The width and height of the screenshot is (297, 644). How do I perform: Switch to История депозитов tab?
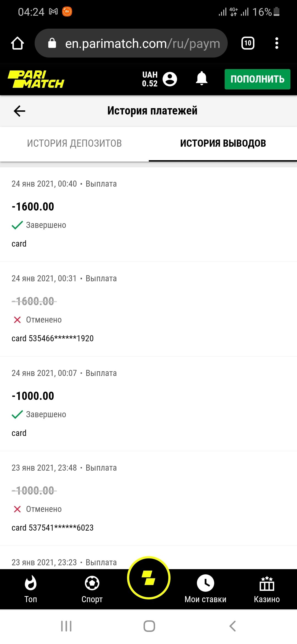point(74,143)
